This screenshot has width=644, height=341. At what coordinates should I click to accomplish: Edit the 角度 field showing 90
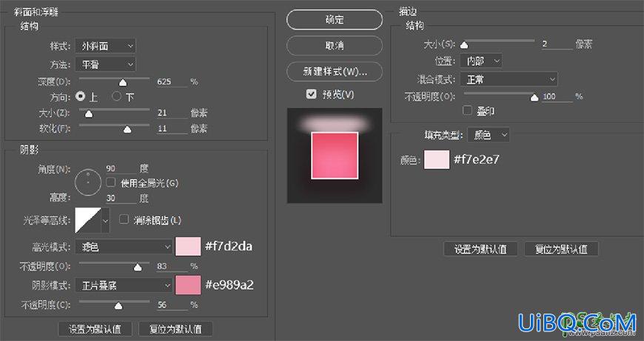pos(121,168)
